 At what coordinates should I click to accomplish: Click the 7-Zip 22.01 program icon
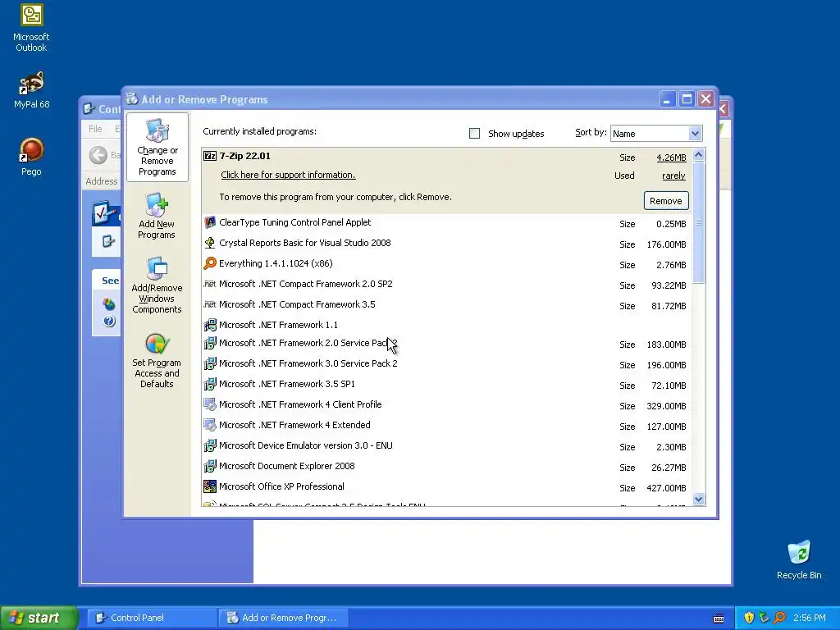coord(210,156)
